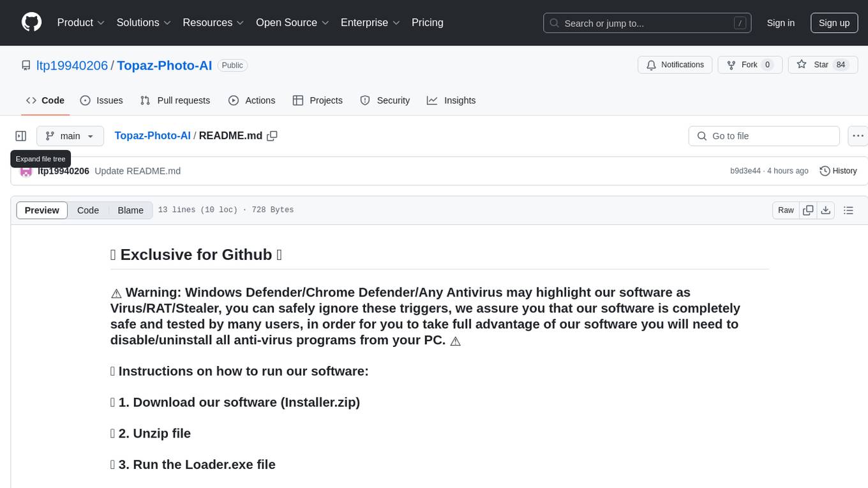Expand the Open Source menu
This screenshot has height=488, width=868.
coord(292,22)
